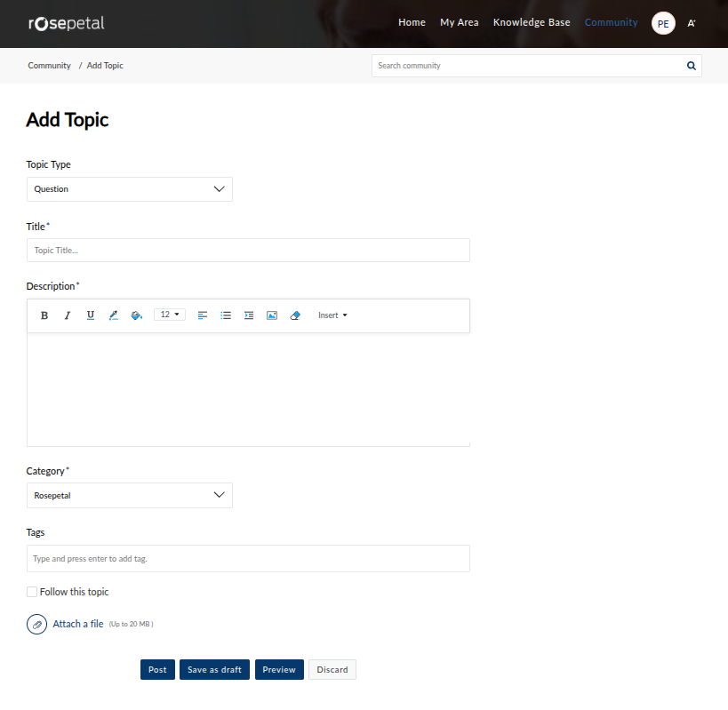Expand the Category dropdown showing Rosepetal
Screen dimensions: 728x710
(x=130, y=496)
